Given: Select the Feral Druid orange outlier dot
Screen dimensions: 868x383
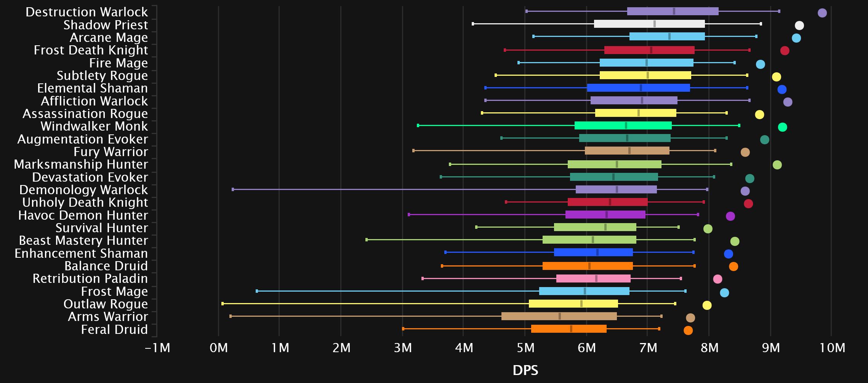Looking at the screenshot, I should [688, 330].
